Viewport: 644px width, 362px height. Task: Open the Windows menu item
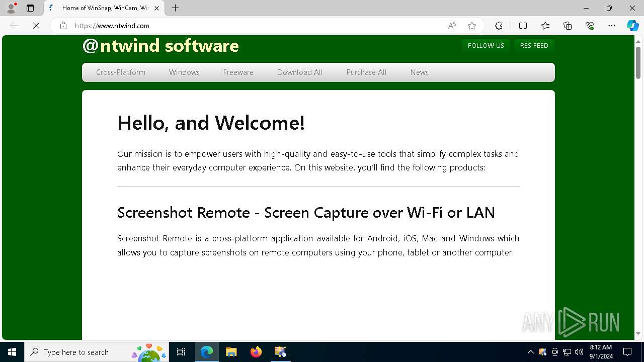(x=184, y=72)
